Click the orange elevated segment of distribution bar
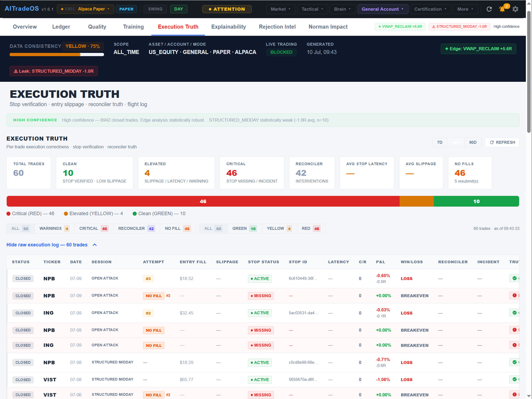This screenshot has height=399, width=532. coord(417,201)
